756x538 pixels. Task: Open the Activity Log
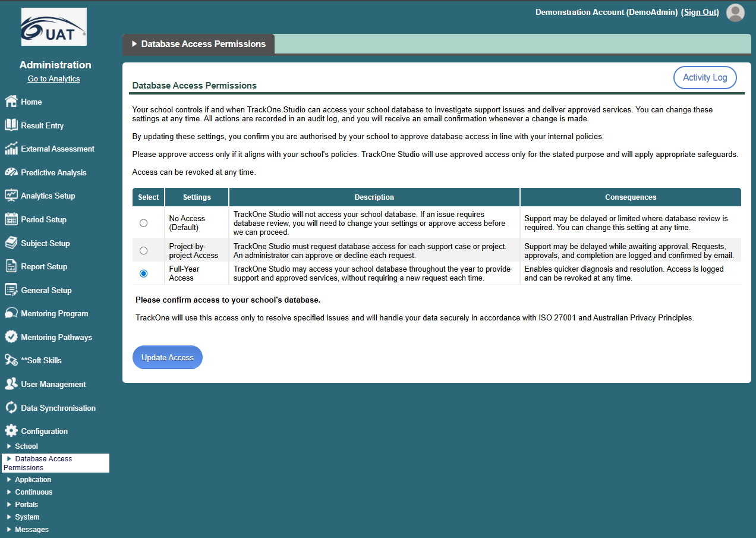(705, 77)
